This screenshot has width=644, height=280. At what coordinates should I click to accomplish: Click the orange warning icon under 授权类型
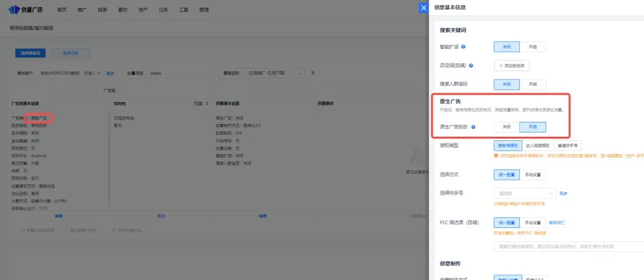(496, 155)
